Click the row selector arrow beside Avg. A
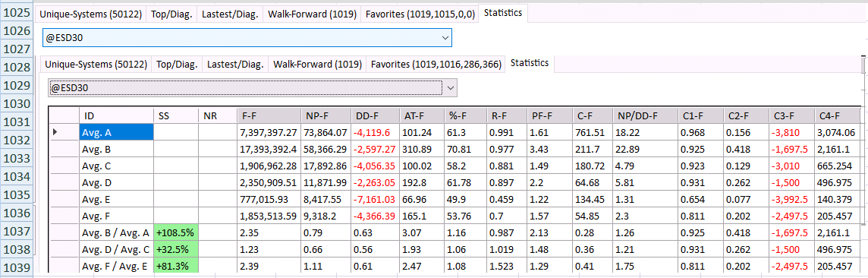Viewport: 868px width, 278px height. coord(55,132)
